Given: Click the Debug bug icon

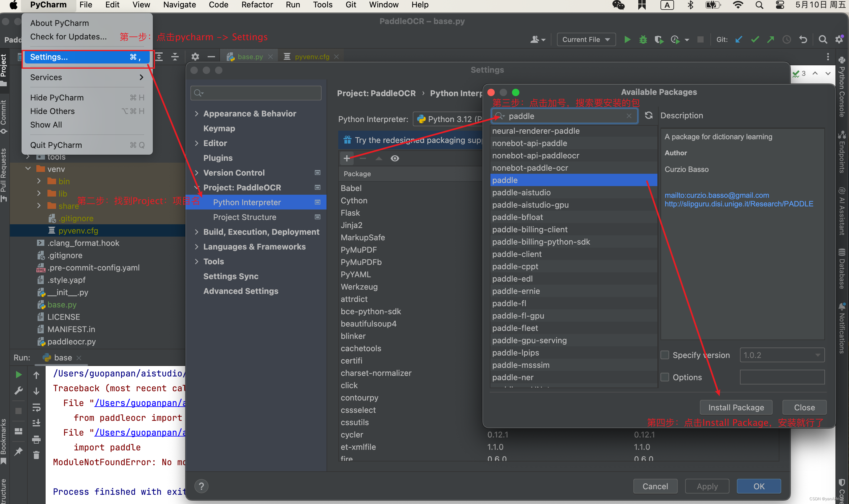Looking at the screenshot, I should 643,39.
